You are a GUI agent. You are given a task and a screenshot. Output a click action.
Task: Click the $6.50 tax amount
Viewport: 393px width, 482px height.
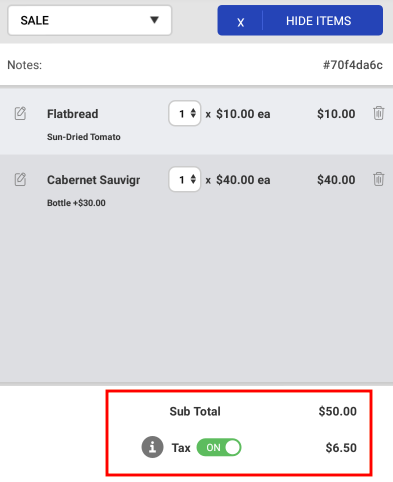pos(341,447)
